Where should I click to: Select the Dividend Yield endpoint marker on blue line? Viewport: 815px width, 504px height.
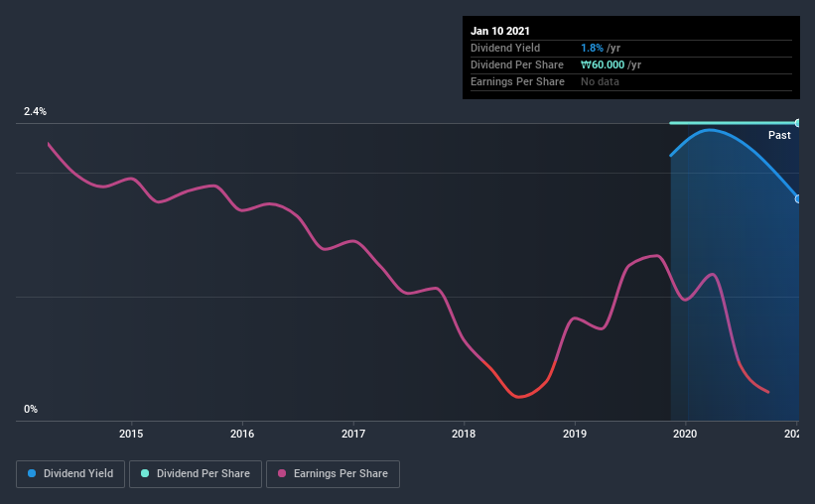pos(797,199)
